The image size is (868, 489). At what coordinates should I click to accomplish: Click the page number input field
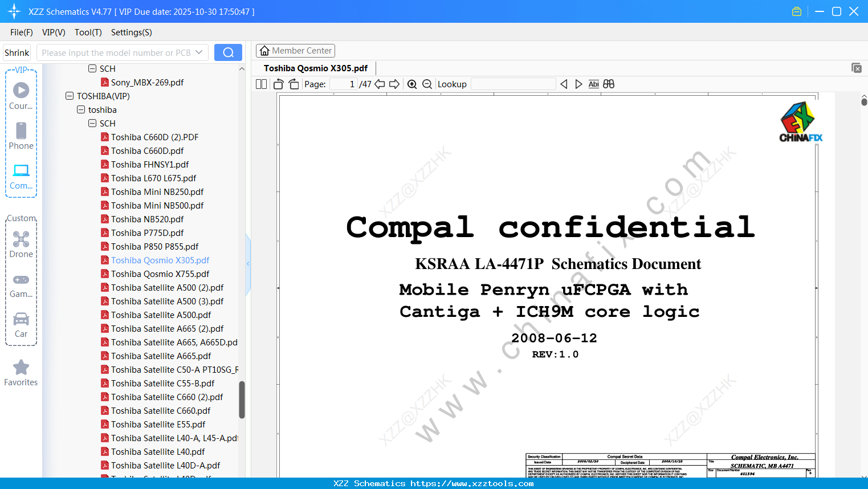click(x=343, y=84)
